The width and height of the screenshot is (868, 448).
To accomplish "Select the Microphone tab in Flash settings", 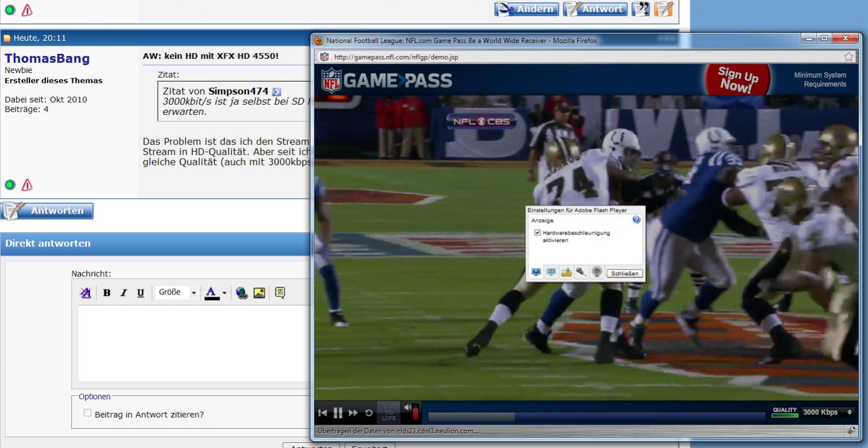I will 581,272.
